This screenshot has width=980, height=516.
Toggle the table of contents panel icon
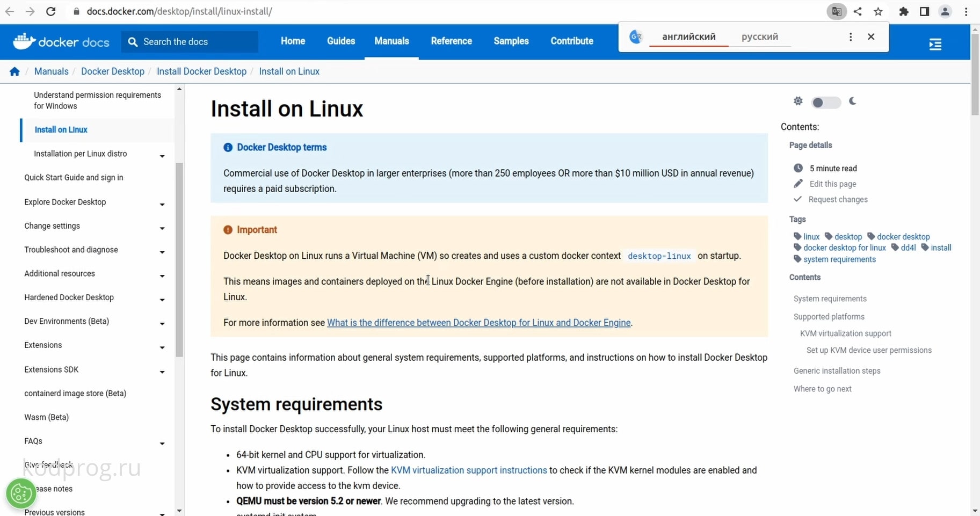coord(935,44)
